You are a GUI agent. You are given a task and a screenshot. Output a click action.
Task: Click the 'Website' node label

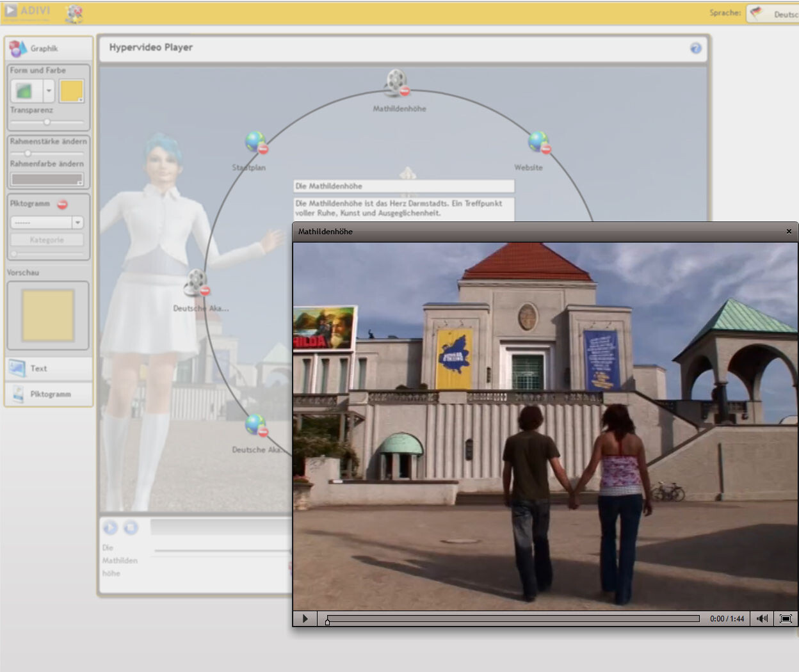528,168
